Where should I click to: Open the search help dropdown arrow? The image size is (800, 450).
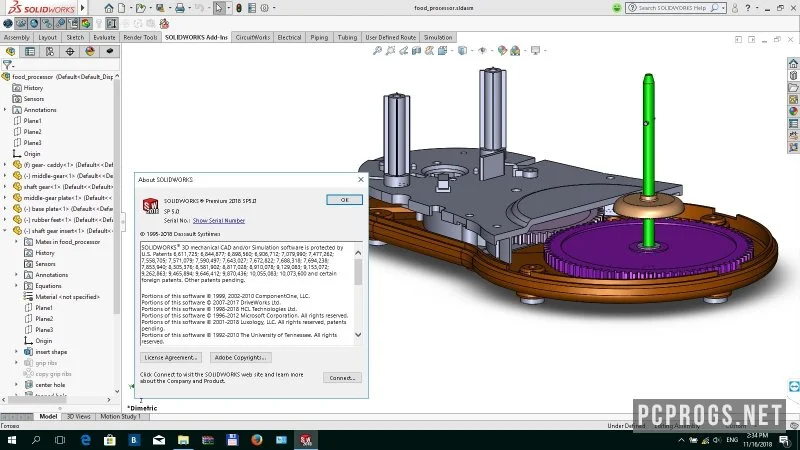723,8
